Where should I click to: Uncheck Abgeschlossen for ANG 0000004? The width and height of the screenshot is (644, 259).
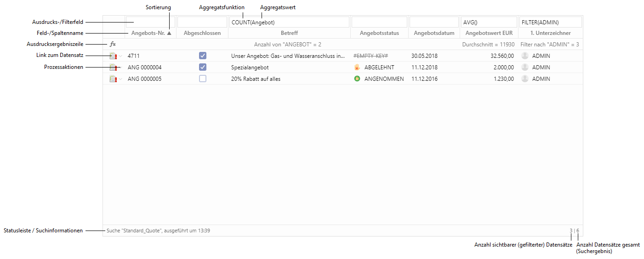tap(203, 67)
